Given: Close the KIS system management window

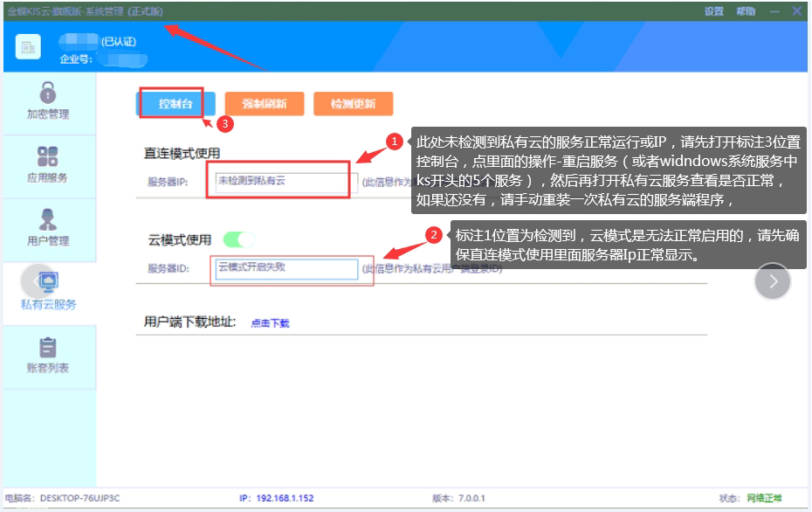Looking at the screenshot, I should (797, 10).
